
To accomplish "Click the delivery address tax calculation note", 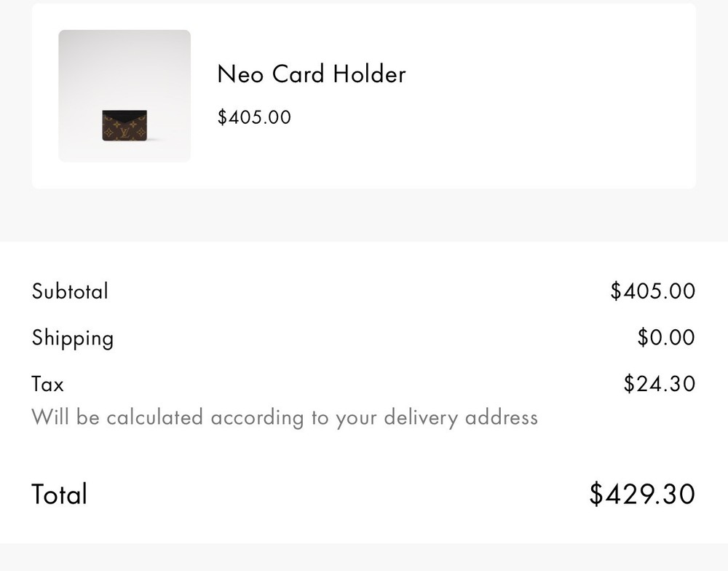I will (x=285, y=417).
